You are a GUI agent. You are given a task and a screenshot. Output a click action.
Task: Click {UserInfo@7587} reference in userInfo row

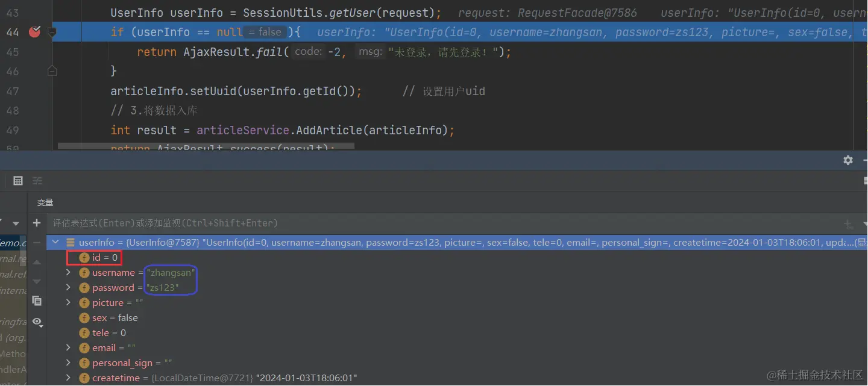click(x=162, y=243)
